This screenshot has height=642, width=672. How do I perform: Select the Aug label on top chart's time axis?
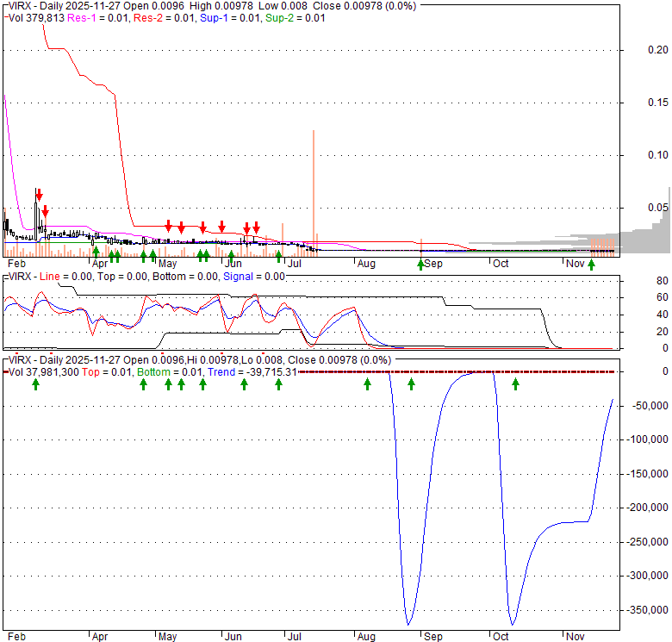pyautogui.click(x=366, y=263)
